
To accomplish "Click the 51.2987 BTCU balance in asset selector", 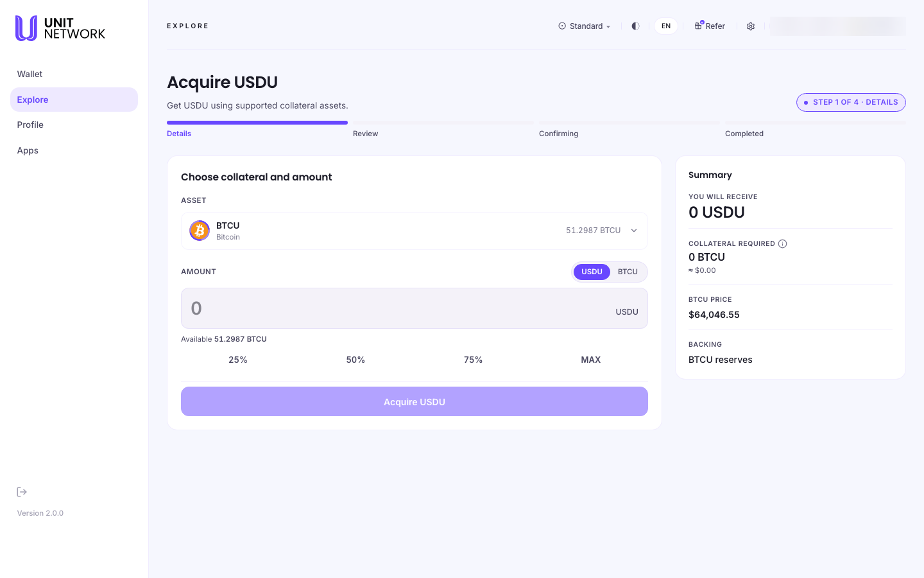I will click(594, 231).
